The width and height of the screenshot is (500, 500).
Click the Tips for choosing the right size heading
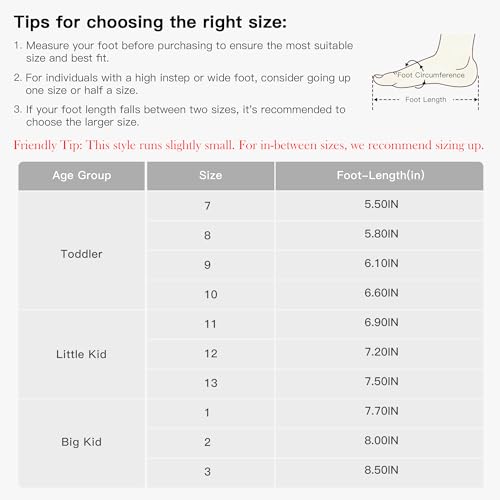pyautogui.click(x=150, y=23)
